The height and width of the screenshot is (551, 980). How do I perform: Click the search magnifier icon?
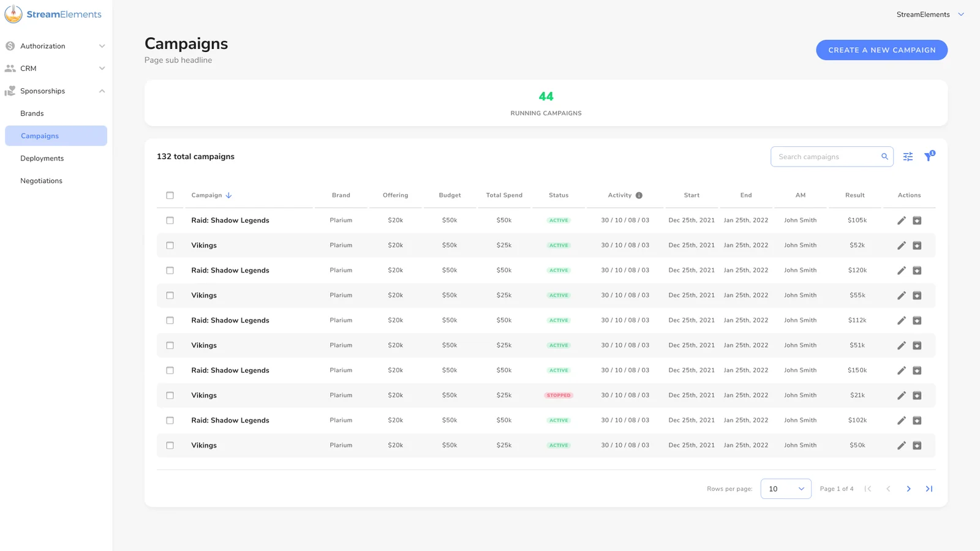[x=884, y=157]
